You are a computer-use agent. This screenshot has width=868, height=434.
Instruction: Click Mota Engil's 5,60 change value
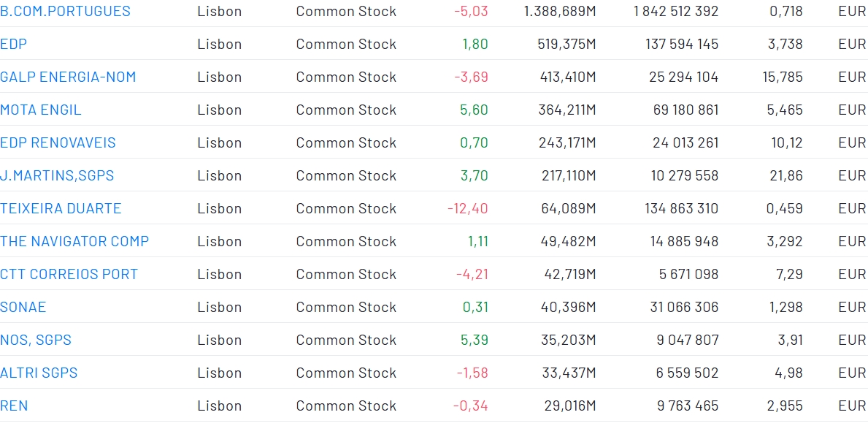click(474, 110)
